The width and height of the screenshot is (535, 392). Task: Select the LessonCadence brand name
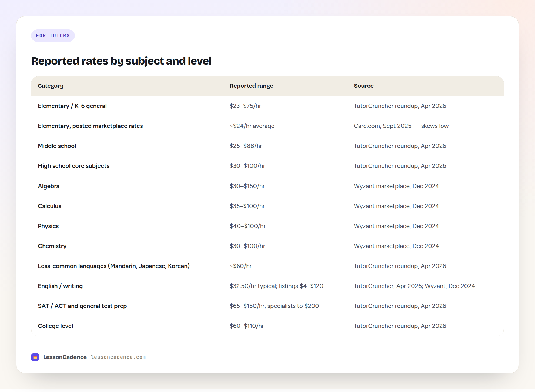[65, 357]
